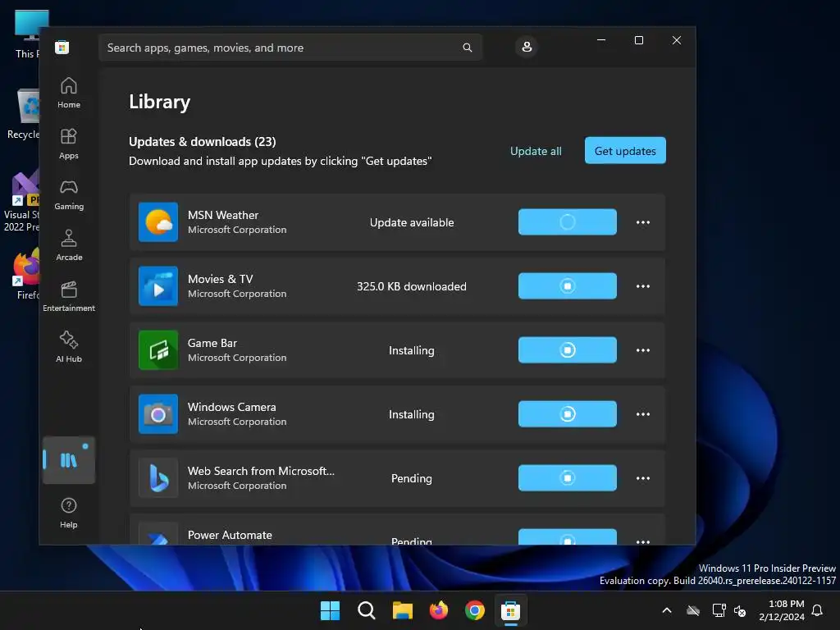The image size is (840, 630).
Task: Cancel the pending Web Search update
Action: tap(568, 478)
